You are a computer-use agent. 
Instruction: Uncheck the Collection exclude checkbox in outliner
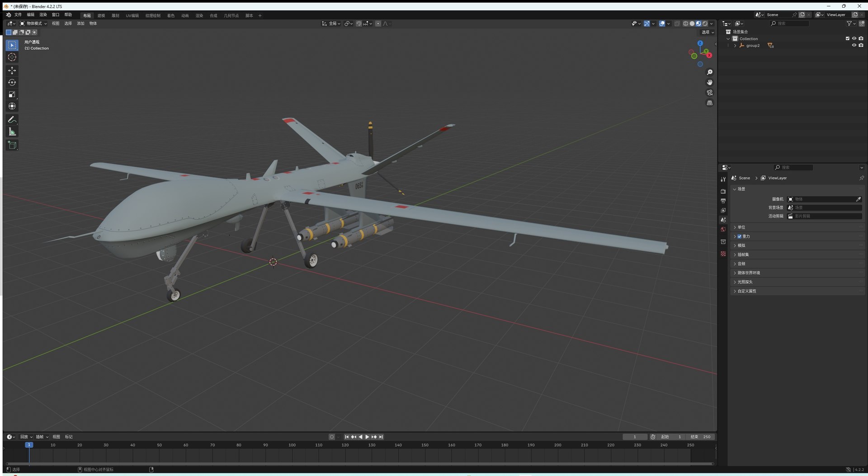(848, 38)
